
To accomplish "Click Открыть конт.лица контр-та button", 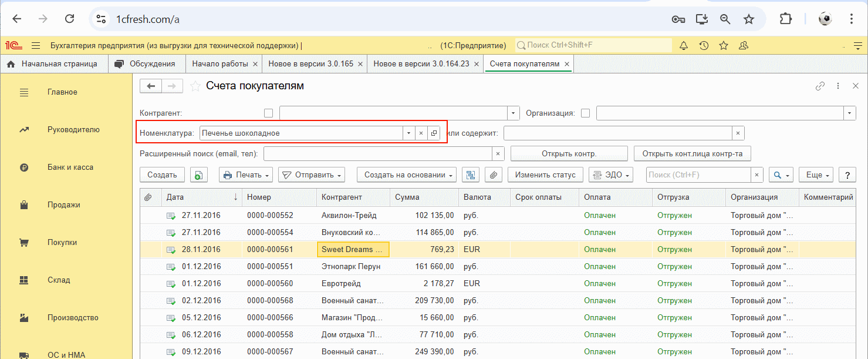I will pyautogui.click(x=693, y=154).
